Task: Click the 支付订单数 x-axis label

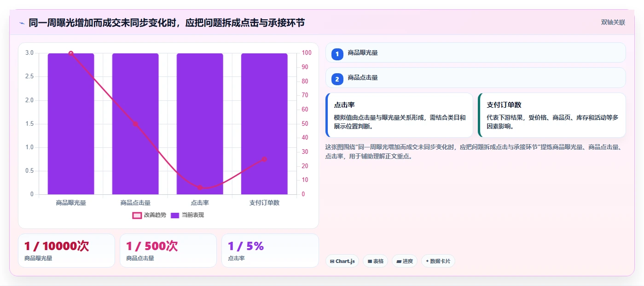Action: [x=264, y=203]
